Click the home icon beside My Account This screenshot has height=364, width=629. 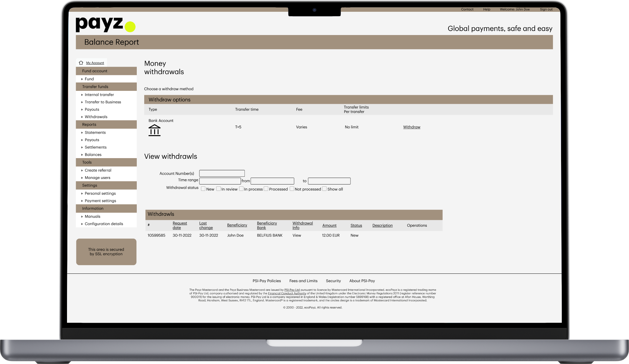(x=81, y=63)
